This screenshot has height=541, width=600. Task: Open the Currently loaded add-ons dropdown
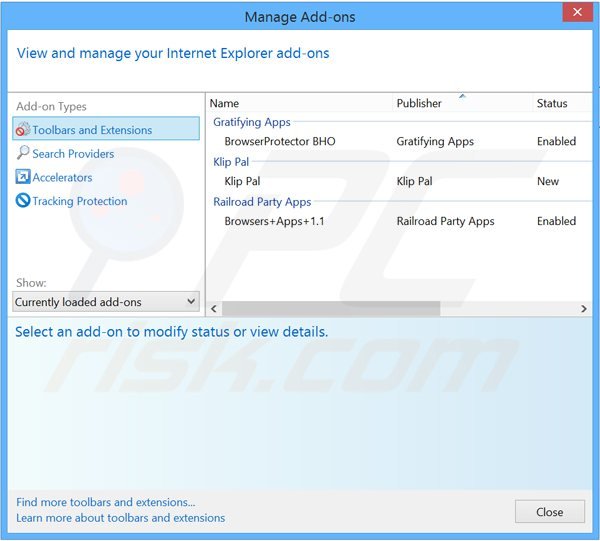pos(106,302)
